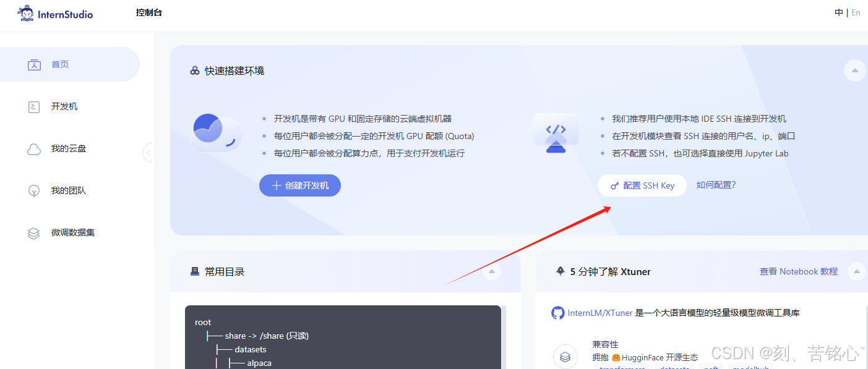Click the 我的团队 icon
This screenshot has width=868, height=369.
34,191
